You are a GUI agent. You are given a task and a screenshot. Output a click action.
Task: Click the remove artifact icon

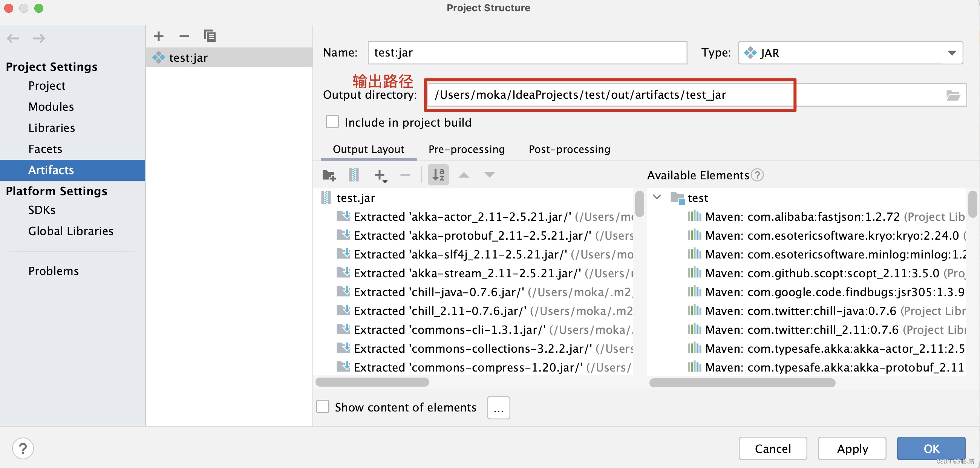[x=185, y=36]
